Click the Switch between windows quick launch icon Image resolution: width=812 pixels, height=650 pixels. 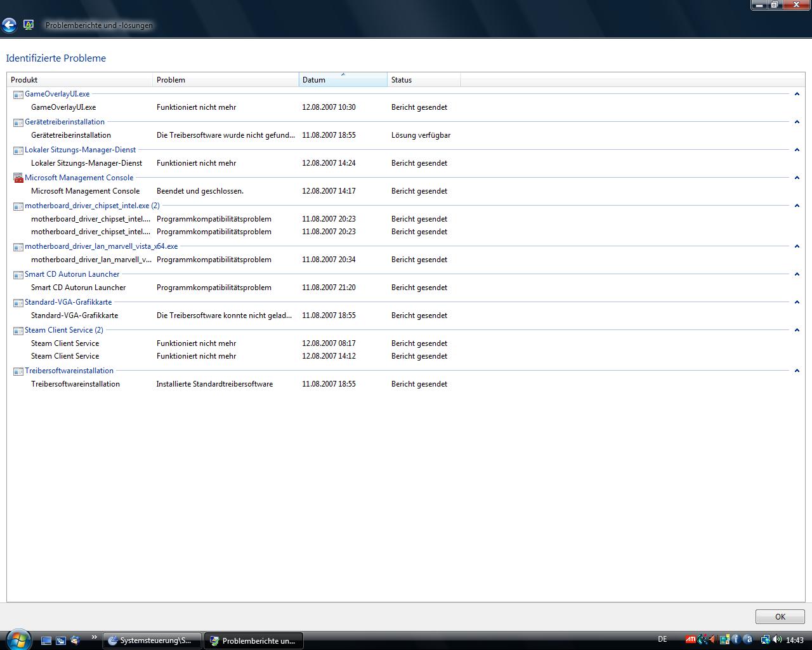point(61,640)
